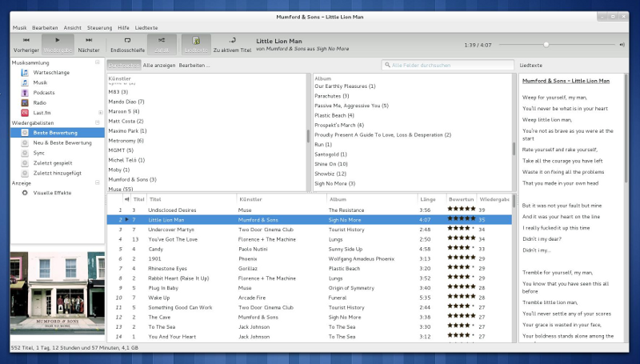This screenshot has width=640, height=364.
Task: Click the album list scrollbar handle
Action: 514,149
